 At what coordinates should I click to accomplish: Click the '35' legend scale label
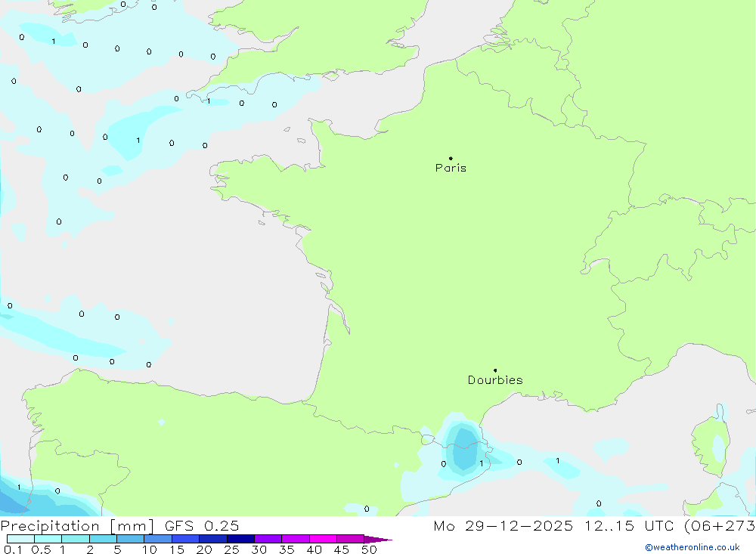coord(287,549)
